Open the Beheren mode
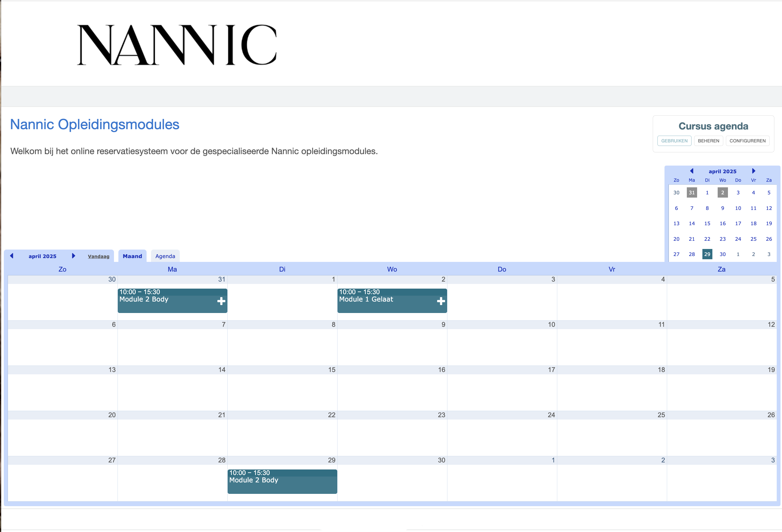The height and width of the screenshot is (532, 782). tap(708, 141)
